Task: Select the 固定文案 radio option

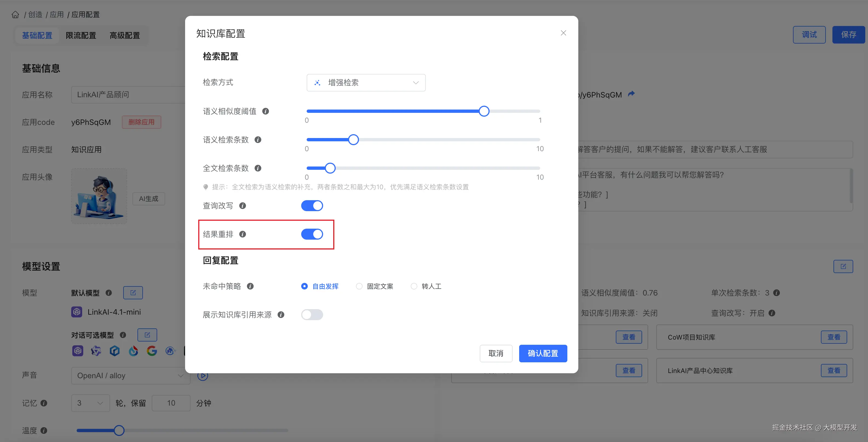Action: [x=359, y=286]
